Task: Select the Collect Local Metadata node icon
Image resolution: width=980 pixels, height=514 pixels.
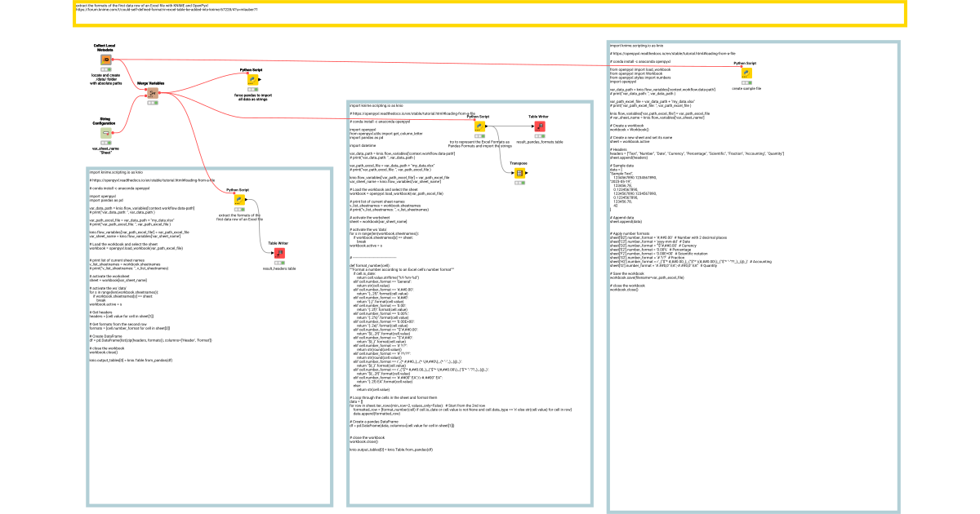Action: point(105,60)
